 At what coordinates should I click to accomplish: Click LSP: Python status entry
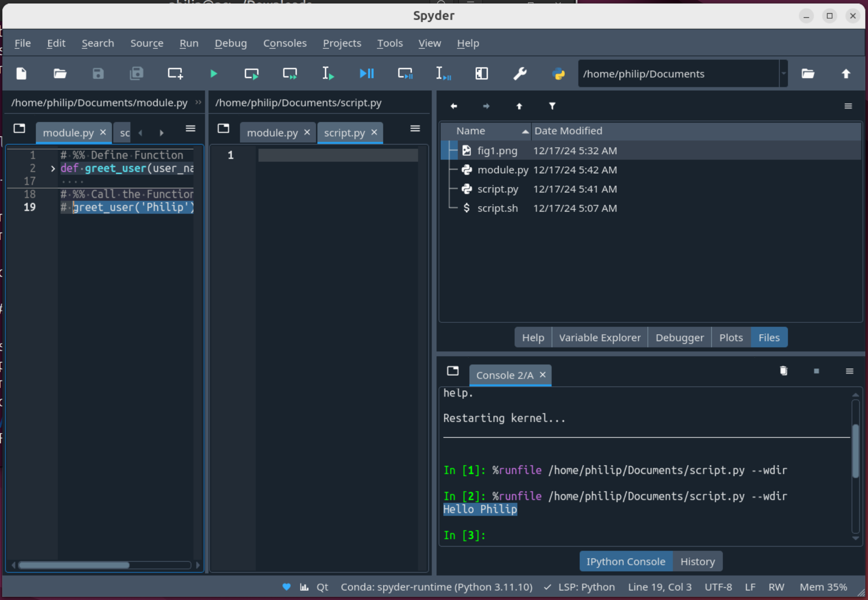(x=579, y=587)
